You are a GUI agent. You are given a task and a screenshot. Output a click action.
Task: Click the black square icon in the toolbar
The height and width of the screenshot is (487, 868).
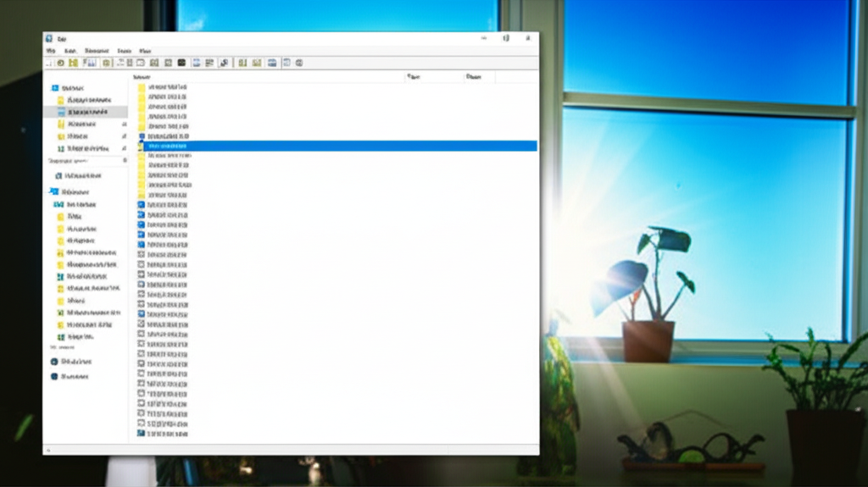[x=181, y=63]
